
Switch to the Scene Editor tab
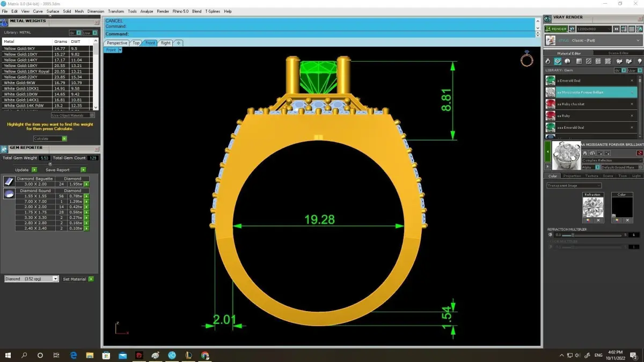618,53
